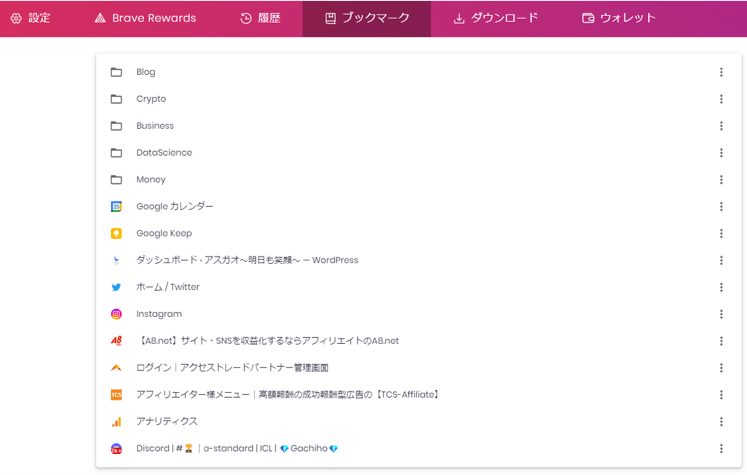Open more options for Crypto folder
This screenshot has width=747, height=475.
pyautogui.click(x=721, y=99)
